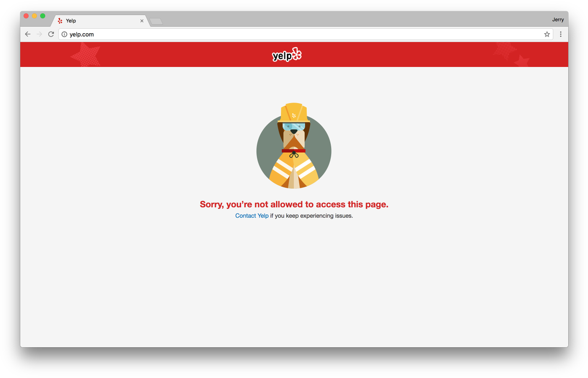Click the dog in hard hat illustration
588x378 pixels.
click(x=294, y=146)
